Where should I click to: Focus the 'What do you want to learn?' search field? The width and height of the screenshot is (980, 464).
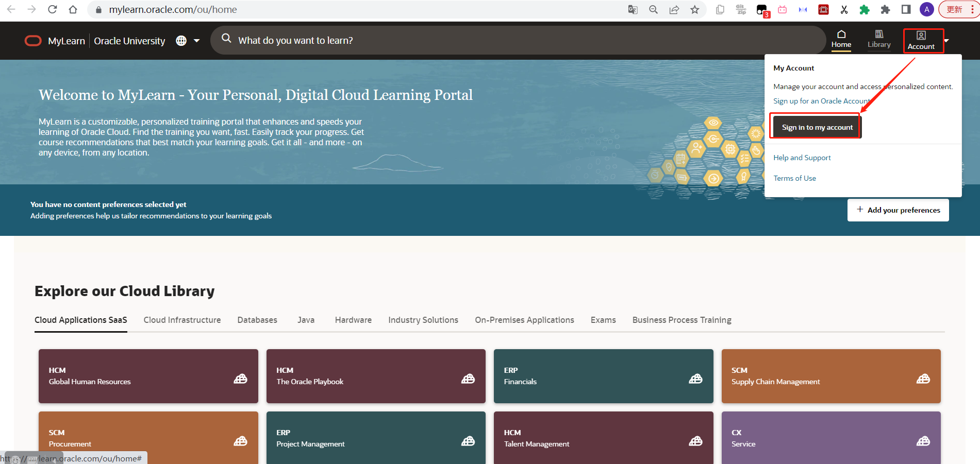pyautogui.click(x=518, y=40)
